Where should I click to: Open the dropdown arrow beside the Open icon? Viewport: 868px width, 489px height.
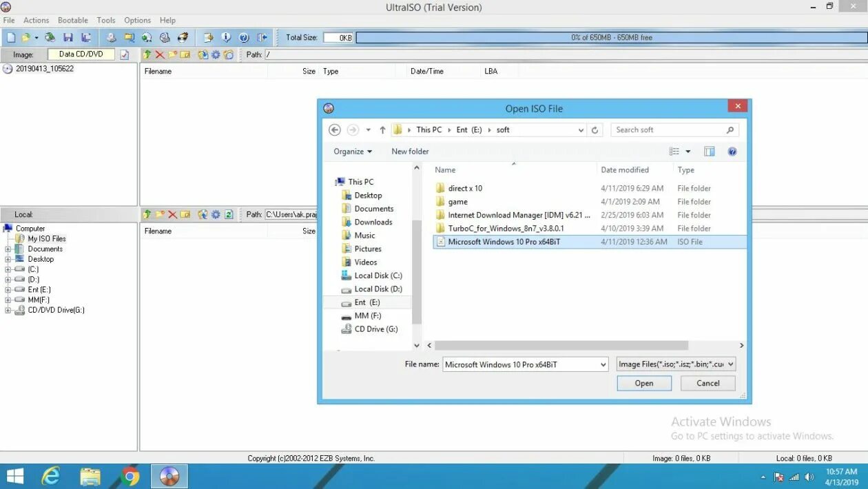[37, 38]
